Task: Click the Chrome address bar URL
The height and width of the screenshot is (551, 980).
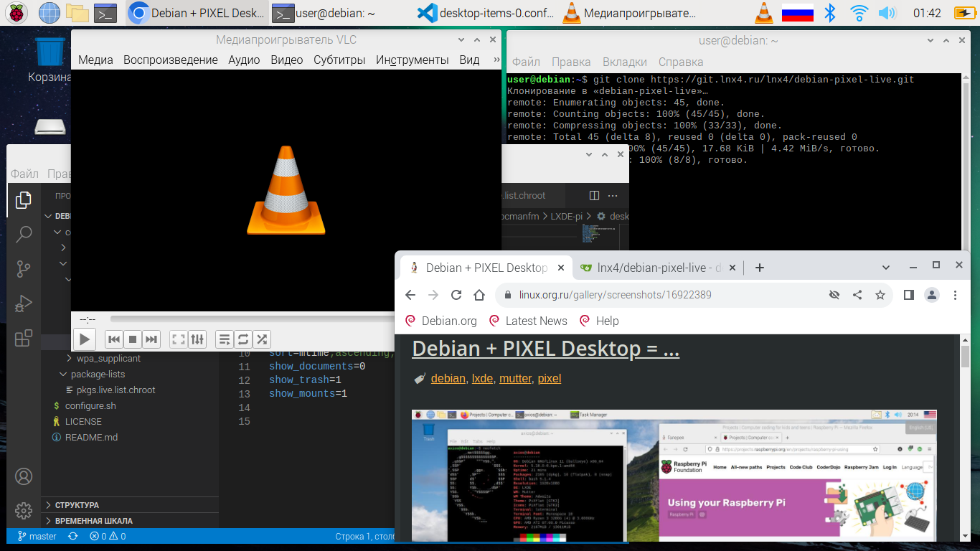Action: coord(616,295)
